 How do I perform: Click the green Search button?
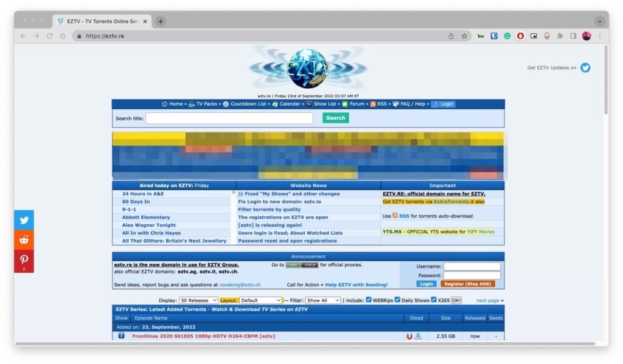tap(336, 118)
